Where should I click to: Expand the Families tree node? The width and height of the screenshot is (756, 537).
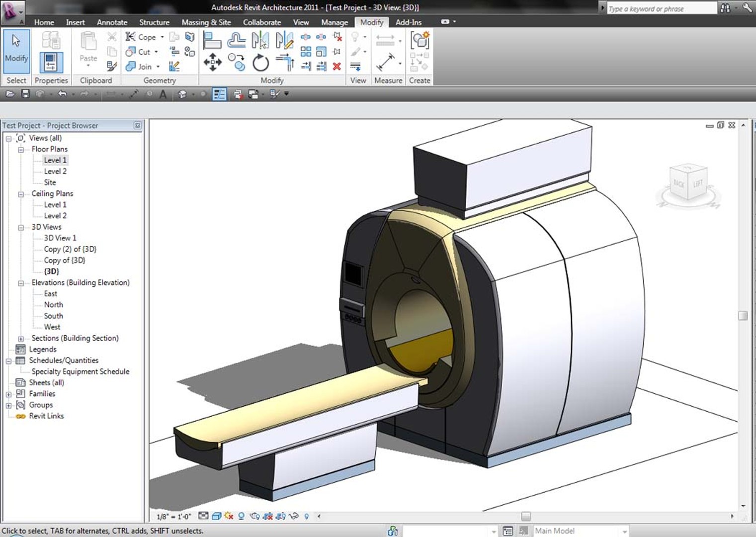8,394
